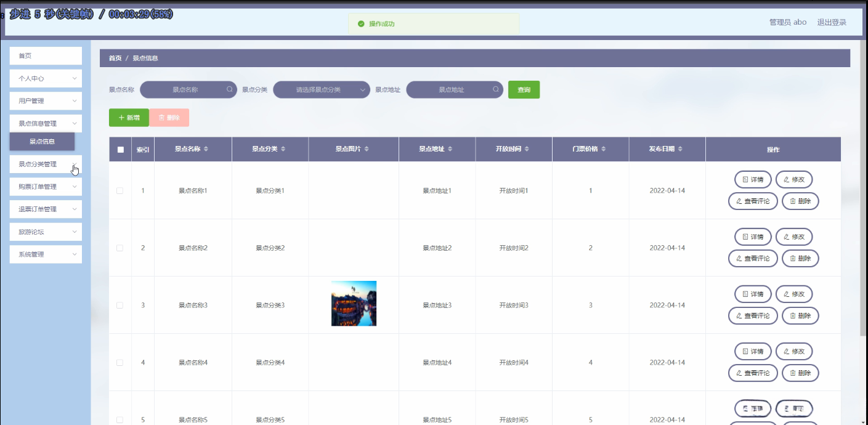This screenshot has height=425, width=868.
Task: Click search icon in 景点名称 field
Action: (230, 89)
